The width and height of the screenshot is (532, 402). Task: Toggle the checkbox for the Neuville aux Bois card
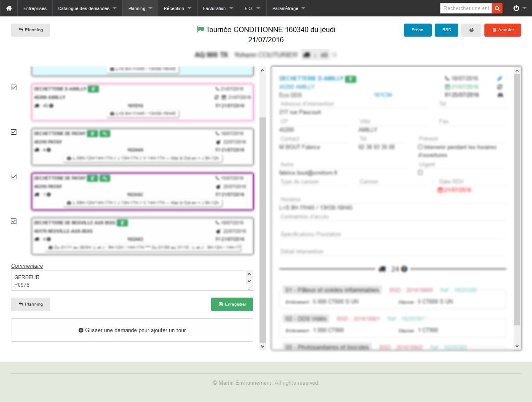tap(14, 221)
